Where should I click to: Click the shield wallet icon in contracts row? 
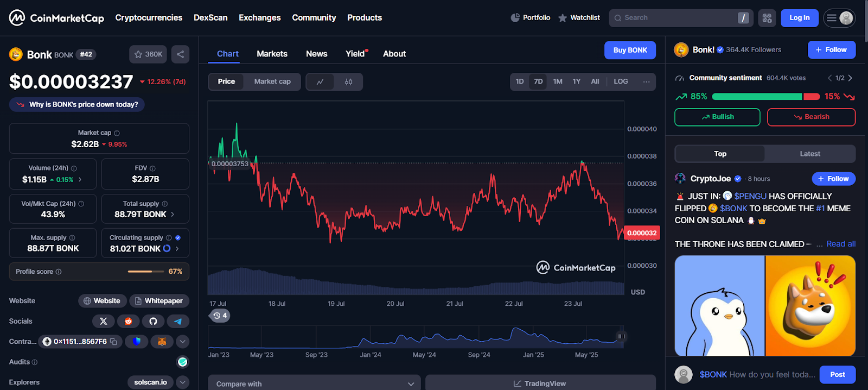[x=137, y=342]
